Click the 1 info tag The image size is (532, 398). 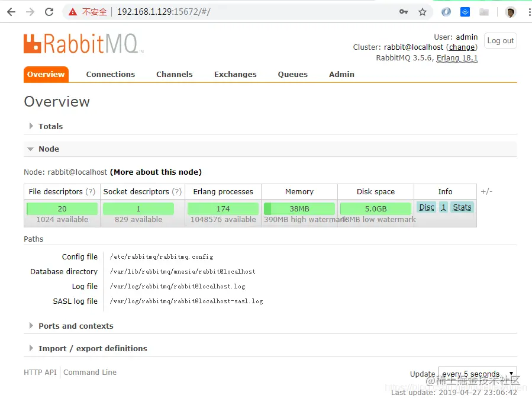tap(443, 207)
